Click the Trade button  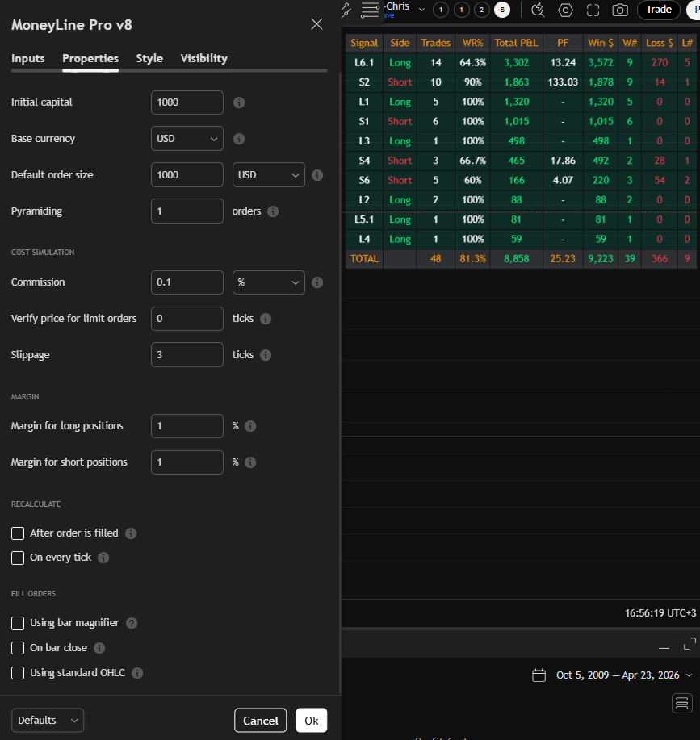pyautogui.click(x=659, y=10)
